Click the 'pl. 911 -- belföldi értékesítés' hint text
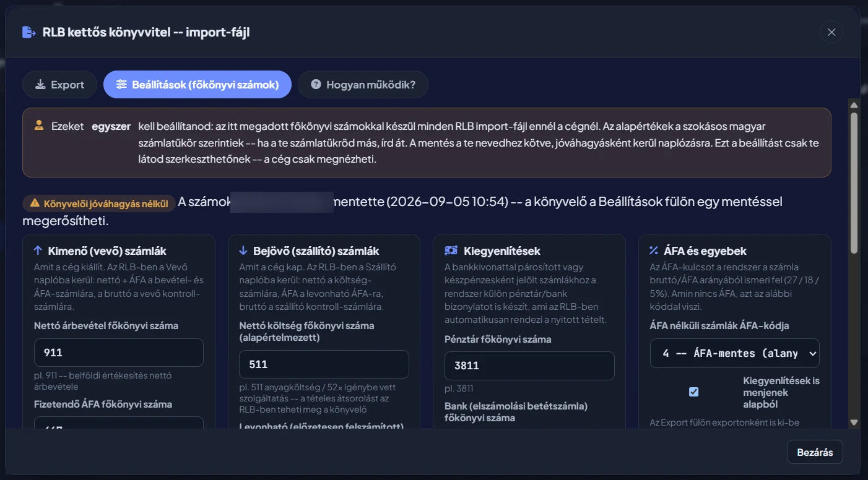Image resolution: width=868 pixels, height=480 pixels. coord(103,381)
